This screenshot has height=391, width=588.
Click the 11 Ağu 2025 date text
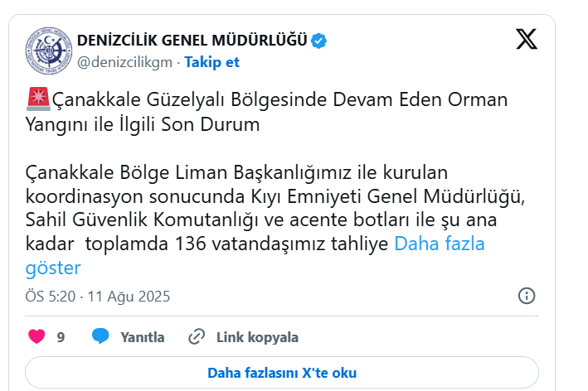(x=129, y=297)
